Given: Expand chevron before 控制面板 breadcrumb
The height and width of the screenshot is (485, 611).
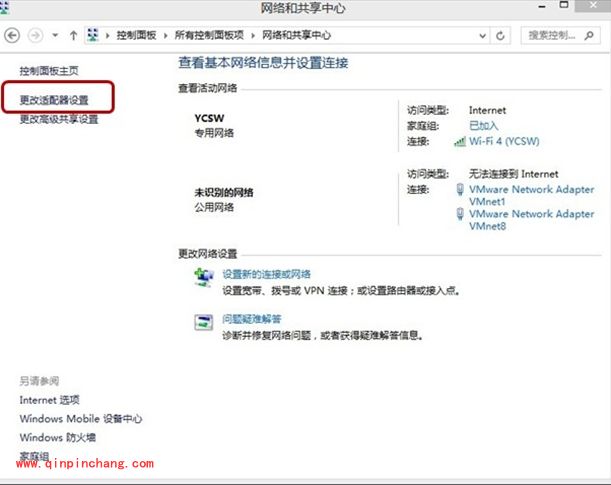Looking at the screenshot, I should click(108, 36).
